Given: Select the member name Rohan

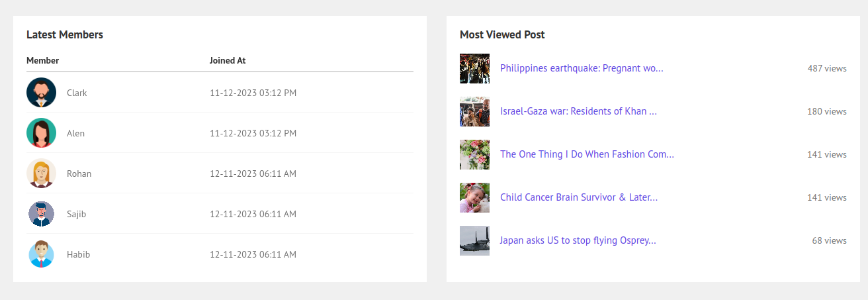Looking at the screenshot, I should pos(79,174).
